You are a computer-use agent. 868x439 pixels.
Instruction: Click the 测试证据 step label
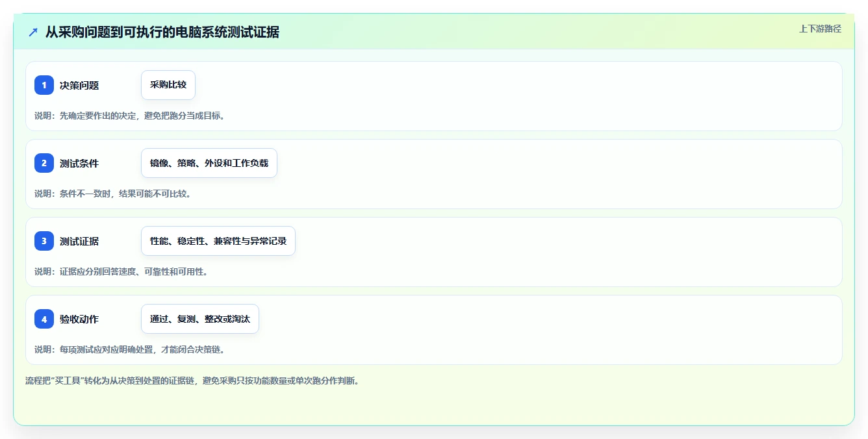79,241
